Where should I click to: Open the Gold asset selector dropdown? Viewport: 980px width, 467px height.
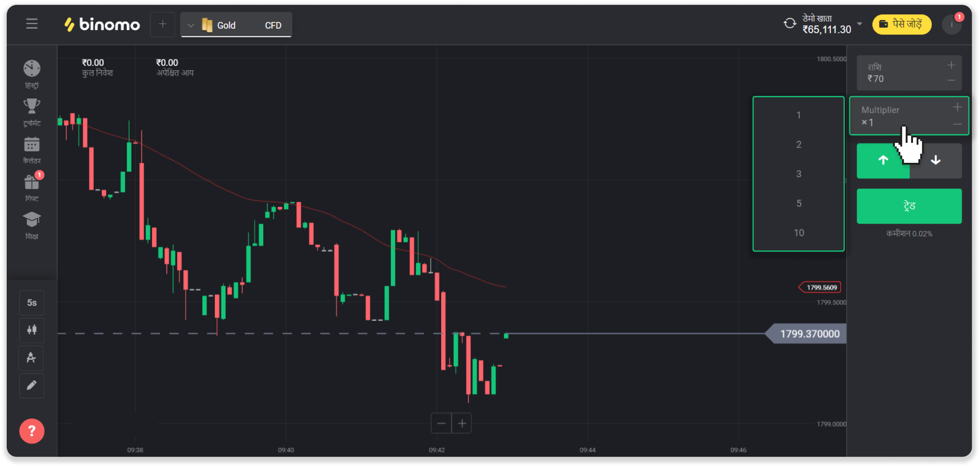point(236,25)
